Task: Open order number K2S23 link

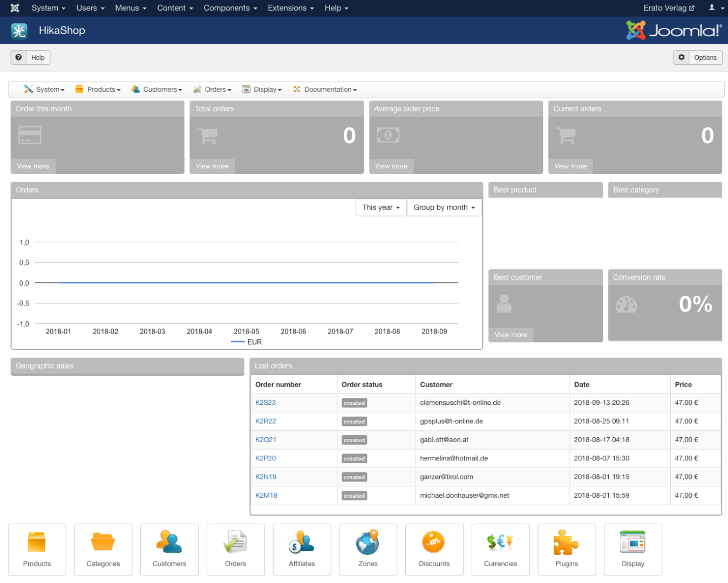Action: tap(266, 403)
